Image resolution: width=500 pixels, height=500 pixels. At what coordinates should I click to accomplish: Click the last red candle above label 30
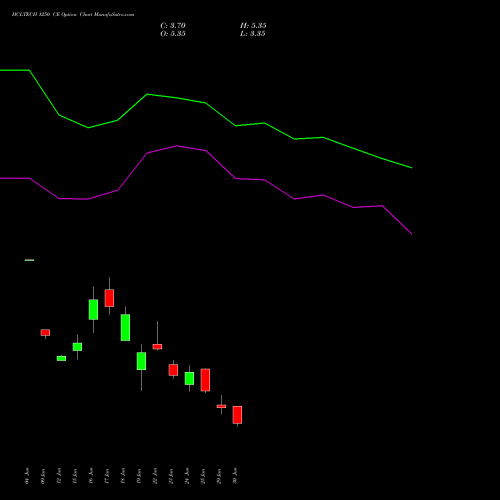(x=237, y=415)
